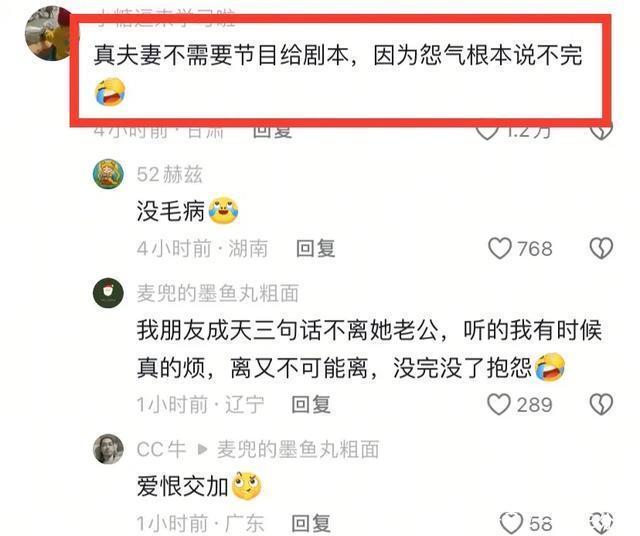Open 52赫兹 profile avatar

108,174
